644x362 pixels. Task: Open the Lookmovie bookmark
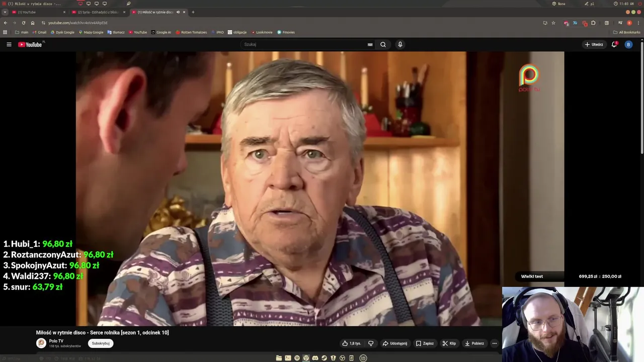click(x=262, y=32)
